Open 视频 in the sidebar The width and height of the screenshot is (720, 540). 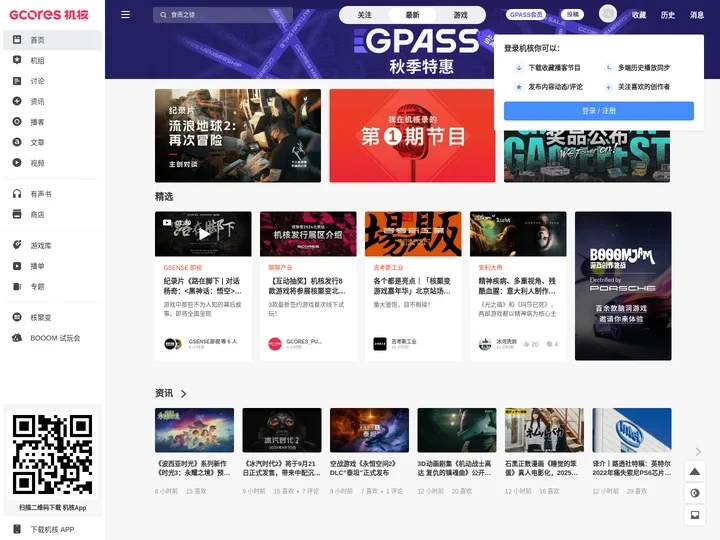point(52,163)
